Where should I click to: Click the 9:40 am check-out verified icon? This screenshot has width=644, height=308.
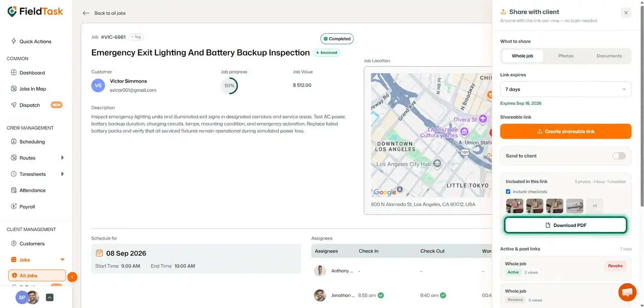pyautogui.click(x=443, y=295)
